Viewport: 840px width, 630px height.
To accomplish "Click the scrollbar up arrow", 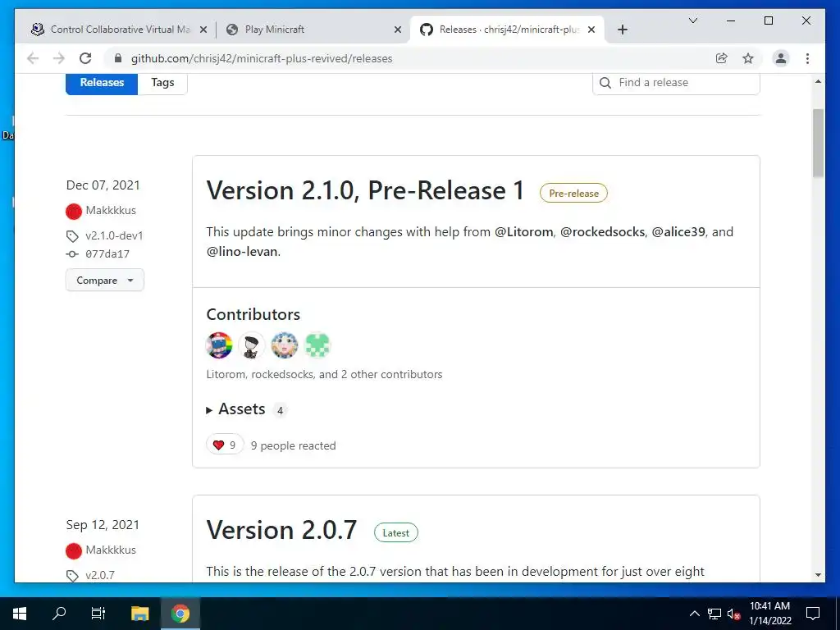I will coord(818,81).
